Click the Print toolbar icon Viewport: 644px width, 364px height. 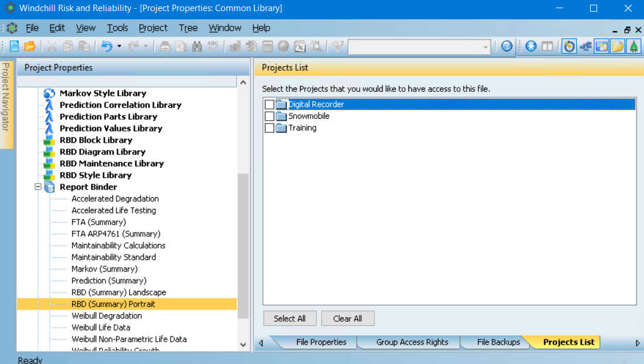[x=165, y=46]
